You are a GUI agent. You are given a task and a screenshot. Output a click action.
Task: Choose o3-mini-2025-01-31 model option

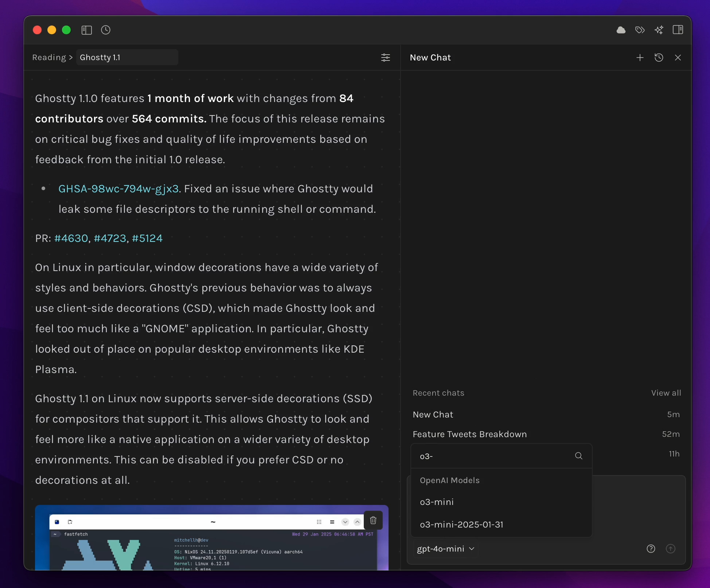tap(461, 525)
